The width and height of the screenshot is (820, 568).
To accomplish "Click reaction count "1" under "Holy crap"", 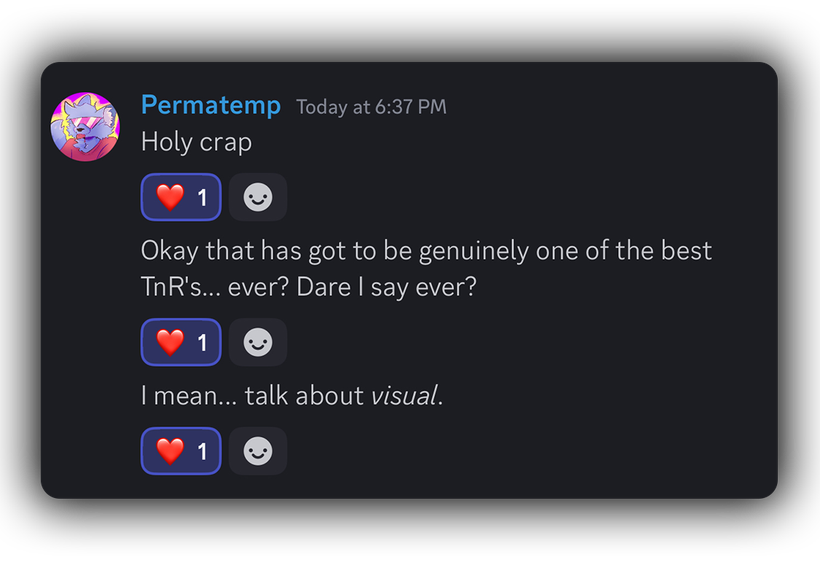I will [202, 198].
